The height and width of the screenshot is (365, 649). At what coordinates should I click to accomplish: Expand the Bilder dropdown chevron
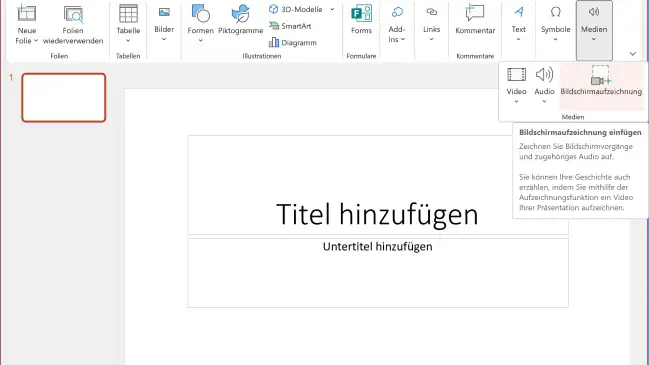(164, 39)
